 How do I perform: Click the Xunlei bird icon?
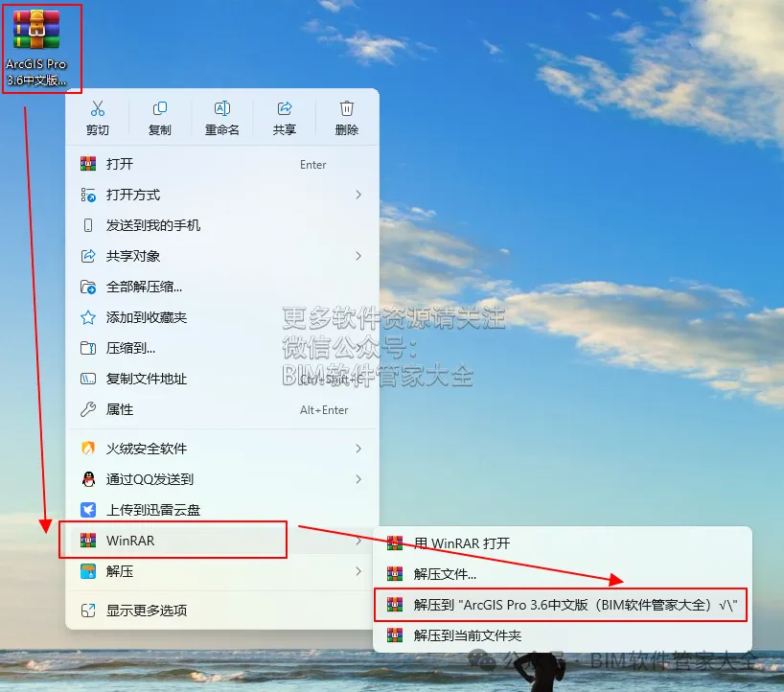88,510
